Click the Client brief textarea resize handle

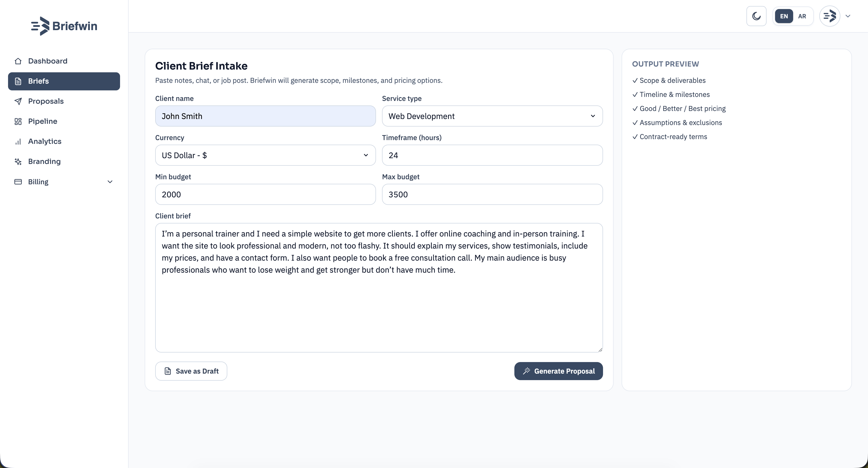tap(600, 350)
